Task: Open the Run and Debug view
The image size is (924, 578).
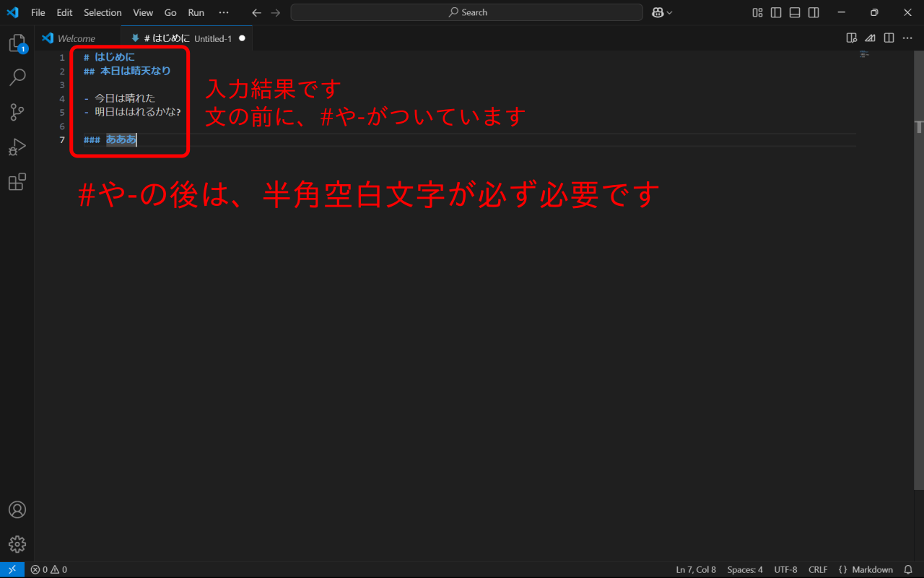Action: pyautogui.click(x=17, y=147)
